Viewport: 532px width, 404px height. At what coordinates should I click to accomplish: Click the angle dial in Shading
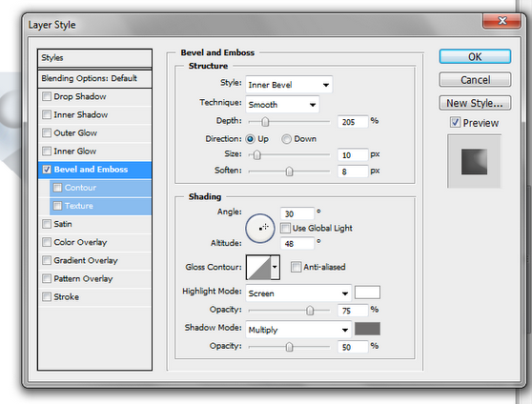point(260,229)
